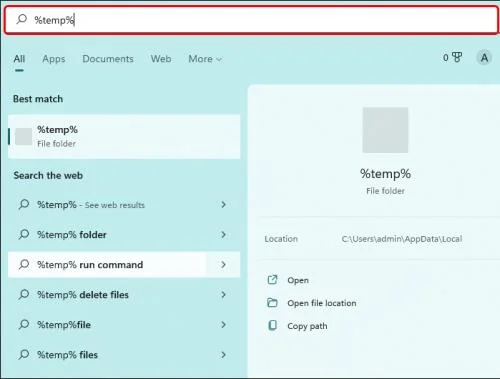Click the 'Location' label in preview pane
This screenshot has width=500, height=379.
pos(281,239)
